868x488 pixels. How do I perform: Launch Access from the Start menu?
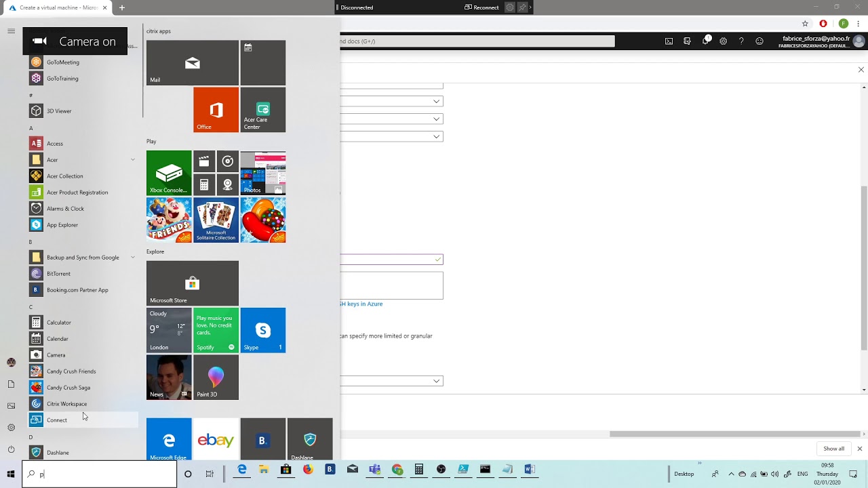83,144
